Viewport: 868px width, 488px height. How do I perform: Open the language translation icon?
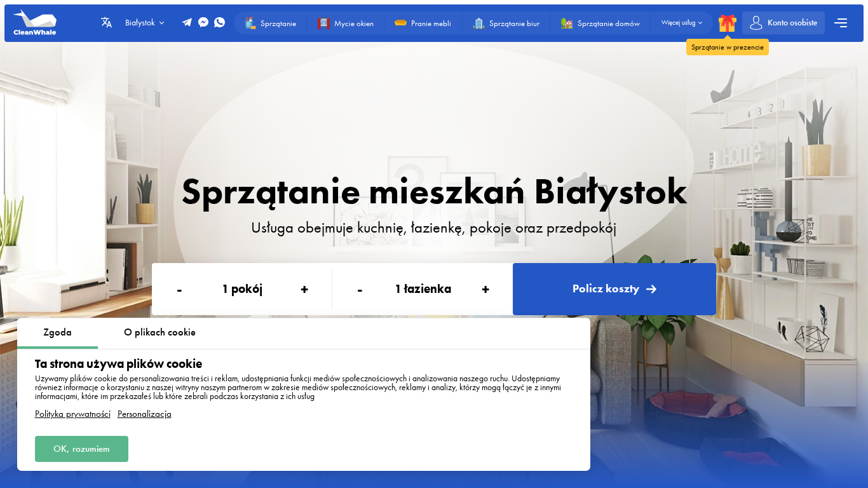(106, 22)
